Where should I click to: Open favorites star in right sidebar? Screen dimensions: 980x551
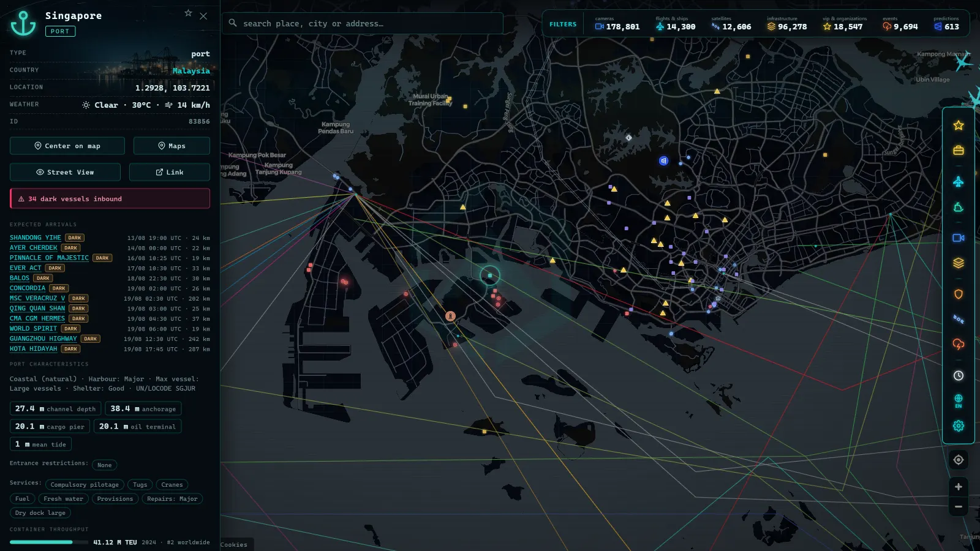(x=959, y=126)
